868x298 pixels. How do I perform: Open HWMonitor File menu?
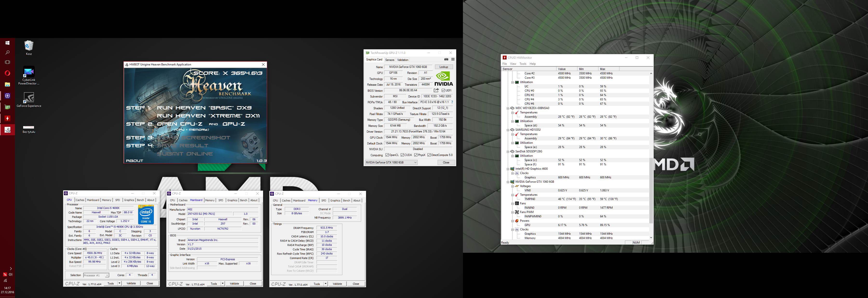coord(504,64)
